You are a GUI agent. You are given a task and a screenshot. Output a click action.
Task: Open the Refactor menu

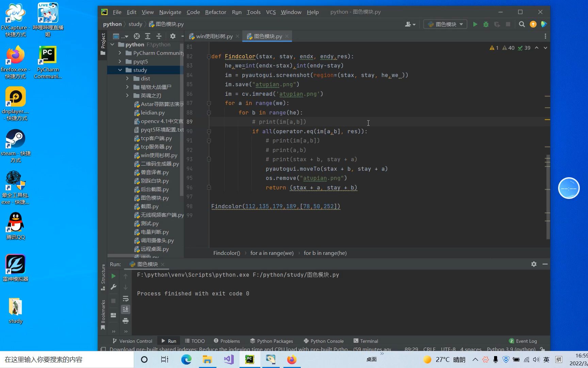[x=215, y=12]
